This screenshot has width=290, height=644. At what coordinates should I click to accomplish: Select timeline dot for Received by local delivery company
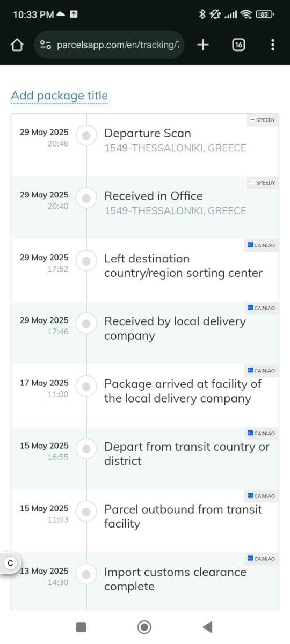click(x=86, y=324)
